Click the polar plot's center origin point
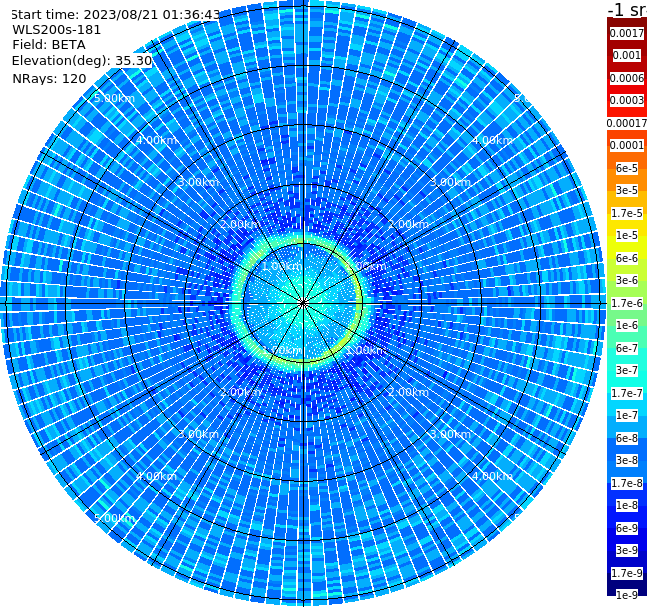The height and width of the screenshot is (607, 647). (x=303, y=303)
